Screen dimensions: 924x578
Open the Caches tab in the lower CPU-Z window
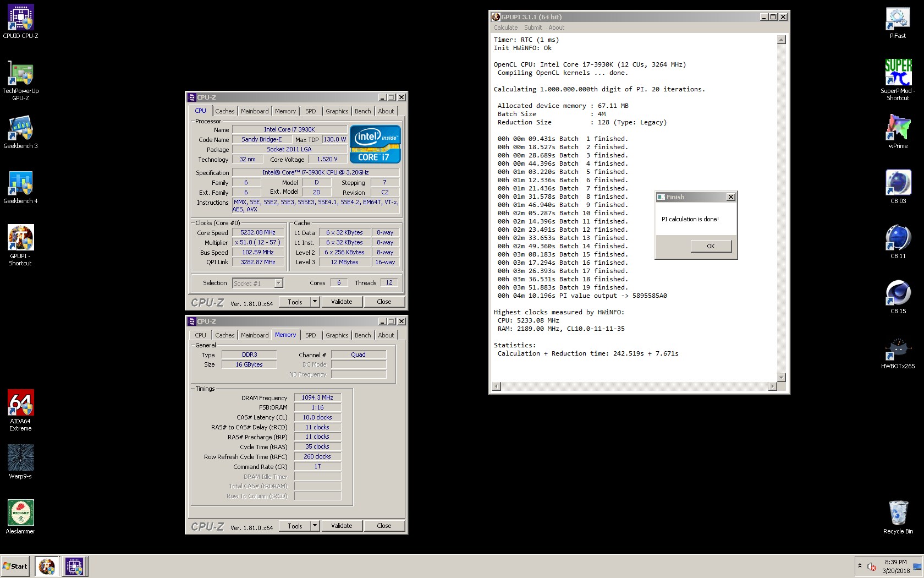pos(224,335)
